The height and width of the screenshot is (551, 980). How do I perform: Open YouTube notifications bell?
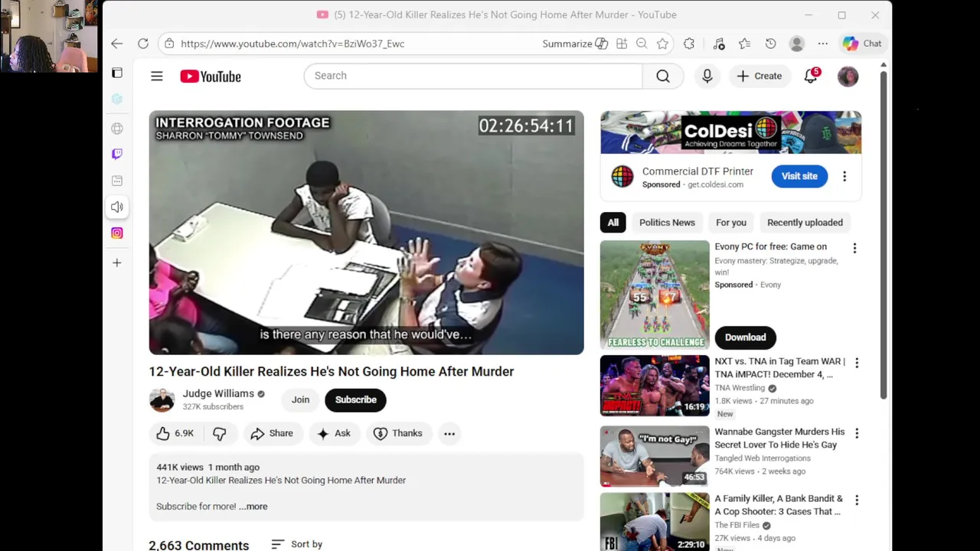point(811,76)
